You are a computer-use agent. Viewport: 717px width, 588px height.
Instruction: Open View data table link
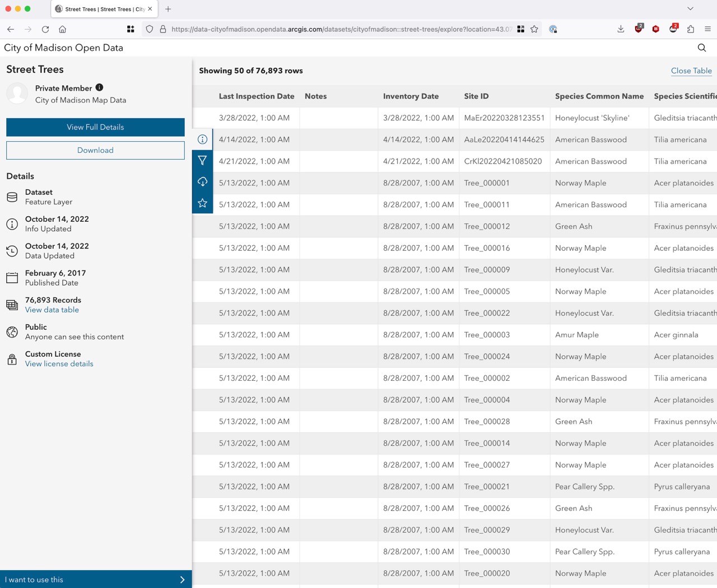pos(52,310)
